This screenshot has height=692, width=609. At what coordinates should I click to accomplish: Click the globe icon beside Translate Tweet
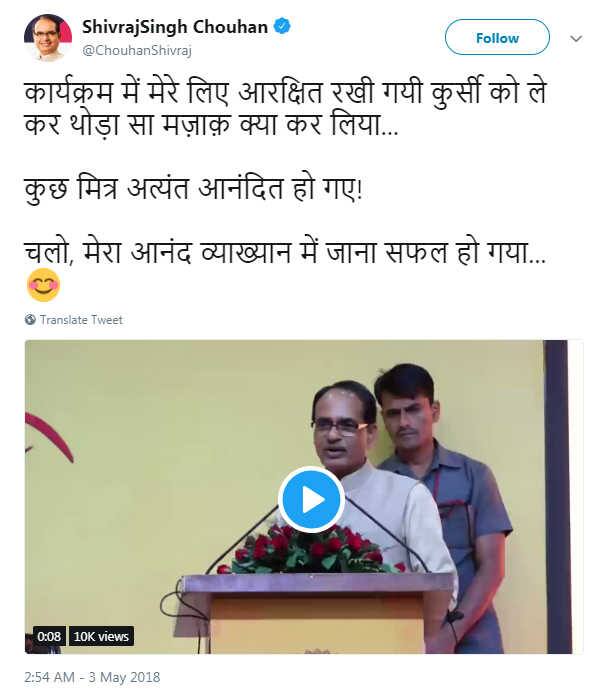point(30,320)
